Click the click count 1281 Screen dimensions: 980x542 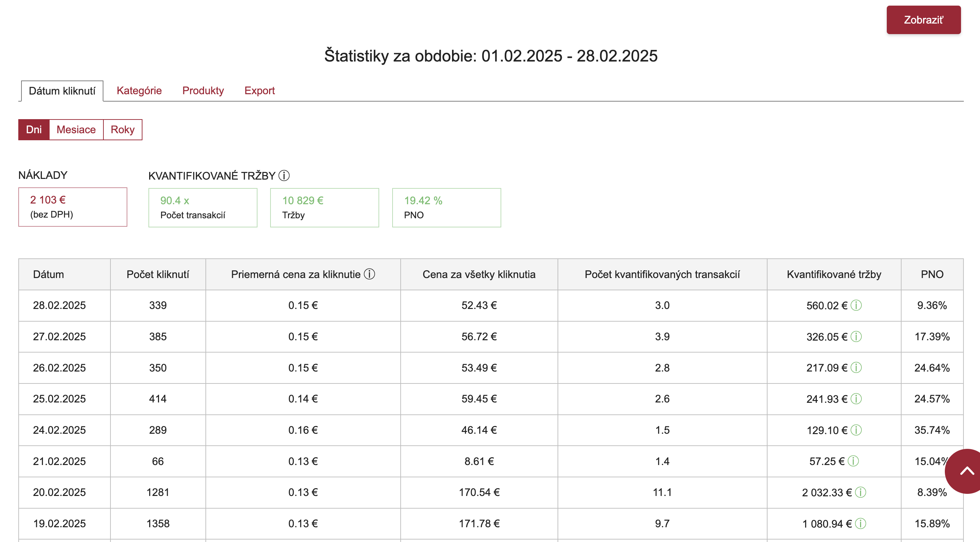point(158,492)
